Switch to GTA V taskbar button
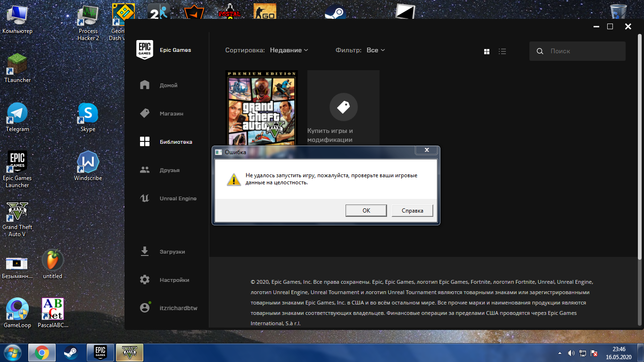 130,353
